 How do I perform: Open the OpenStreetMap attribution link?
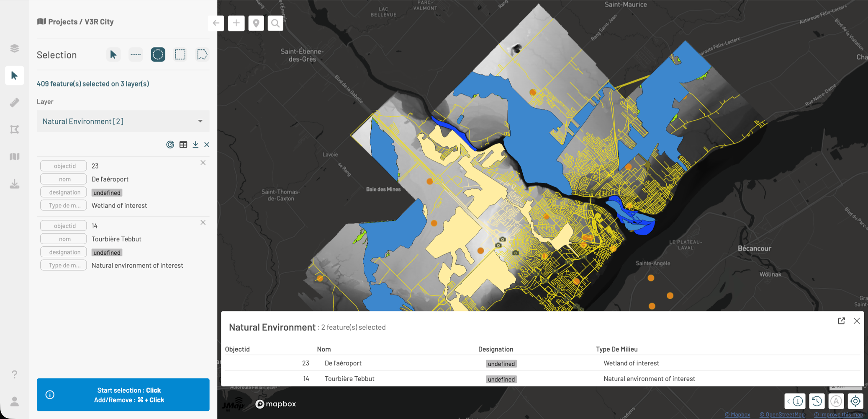pyautogui.click(x=782, y=415)
